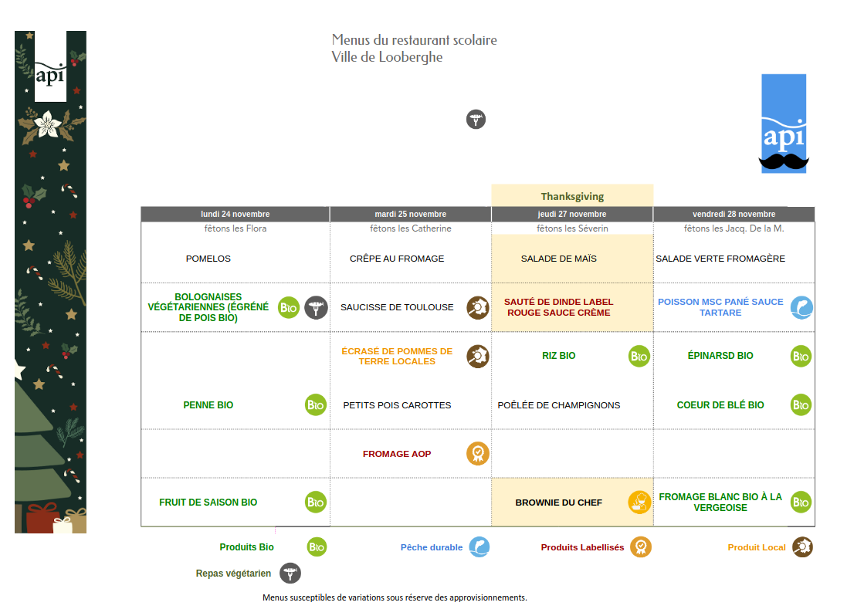Select the lundi 24 novembre column header
864x616 pixels.
click(x=235, y=214)
